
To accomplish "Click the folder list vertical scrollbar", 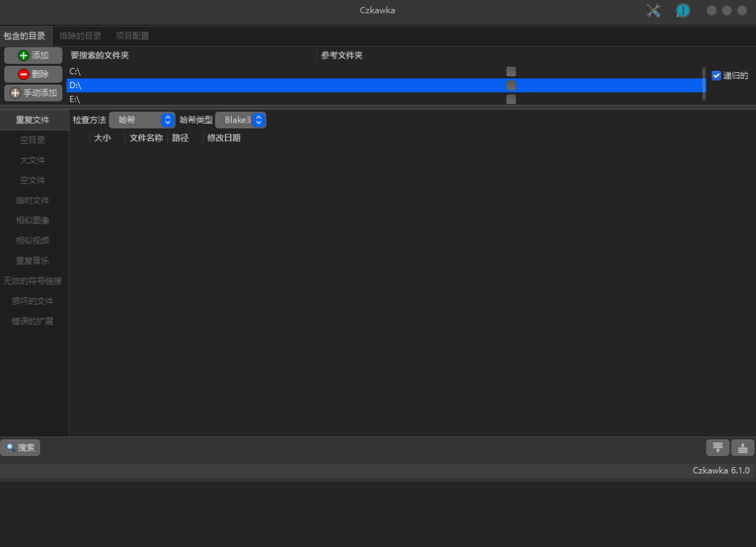I will [704, 84].
